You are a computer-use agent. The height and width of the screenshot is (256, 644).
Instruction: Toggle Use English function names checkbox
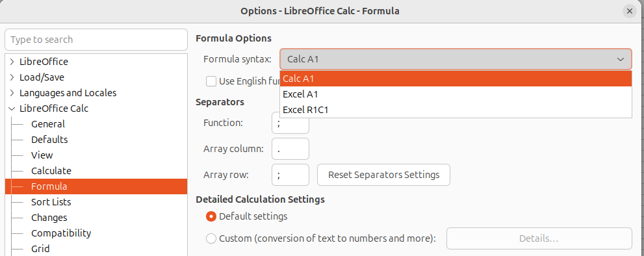pos(211,81)
